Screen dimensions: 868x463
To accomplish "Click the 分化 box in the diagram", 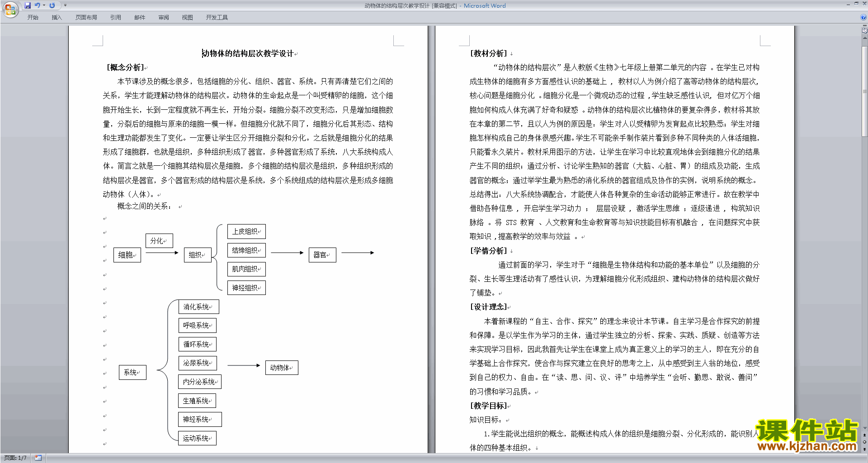I will 159,241.
